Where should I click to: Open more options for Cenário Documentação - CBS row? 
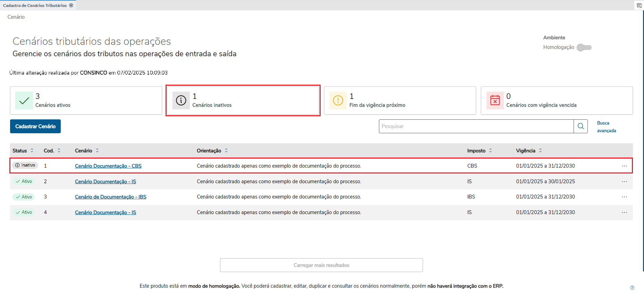[x=624, y=166]
